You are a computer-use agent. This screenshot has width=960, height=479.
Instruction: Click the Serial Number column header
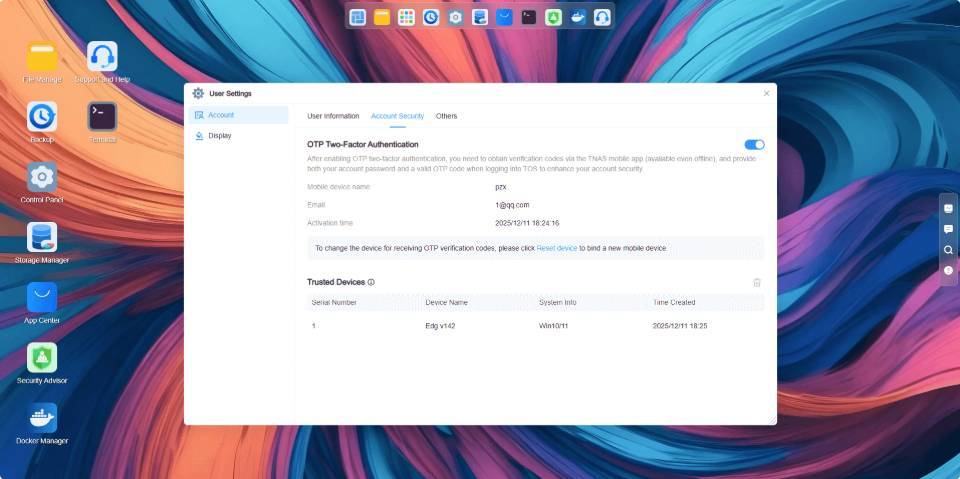click(x=334, y=303)
